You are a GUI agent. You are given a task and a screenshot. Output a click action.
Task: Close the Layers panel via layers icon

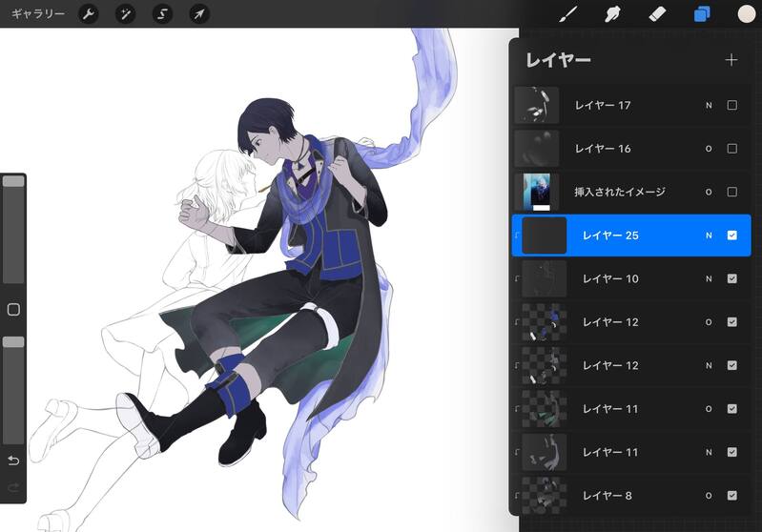[702, 14]
